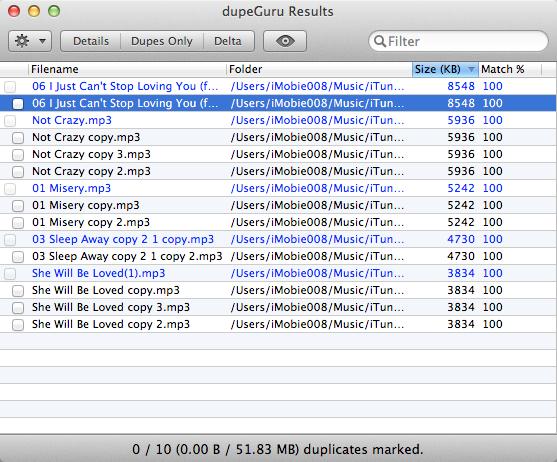
Task: Sort by Filename column header
Action: click(127, 69)
